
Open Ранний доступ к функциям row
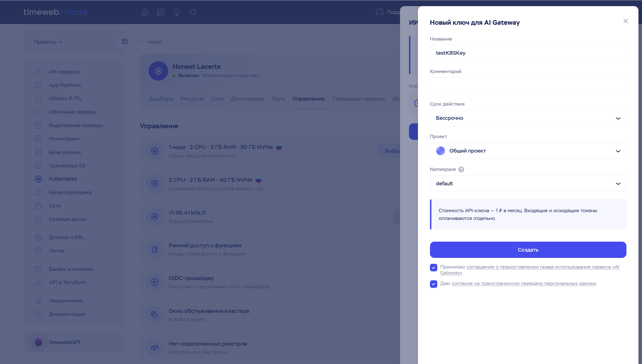[x=270, y=249]
